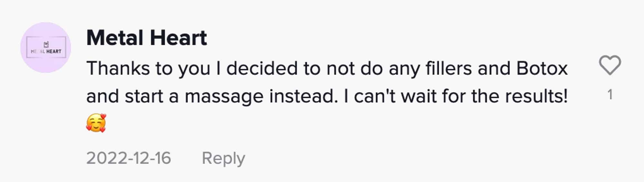Click "Thanks to you" at comment start
Image resolution: width=644 pixels, height=182 pixels.
point(148,69)
